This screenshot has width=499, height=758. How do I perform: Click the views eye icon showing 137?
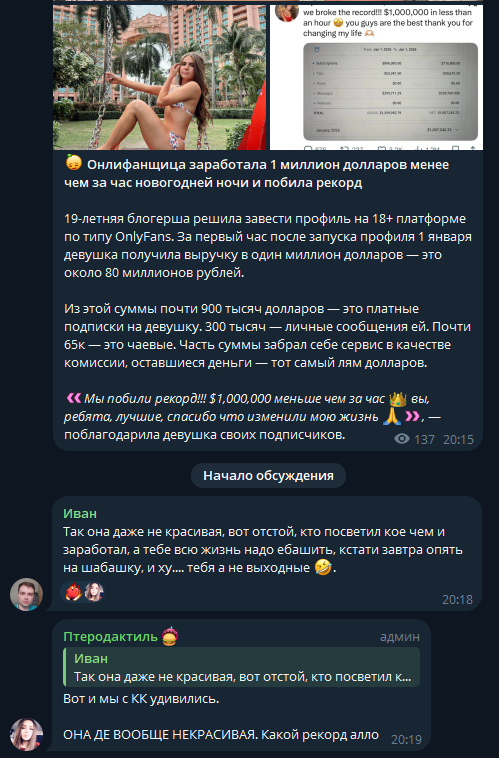[x=402, y=439]
